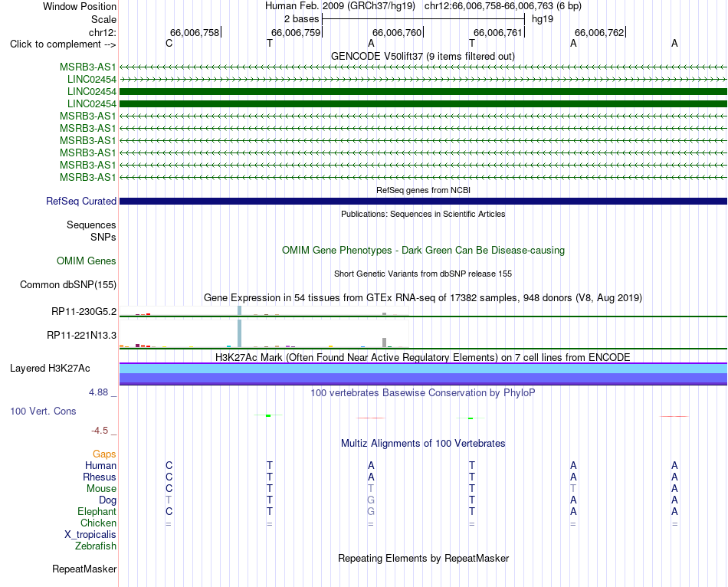The image size is (728, 587).
Task: Open Repeating Elements by RepeatMasker title
Action: (423, 558)
